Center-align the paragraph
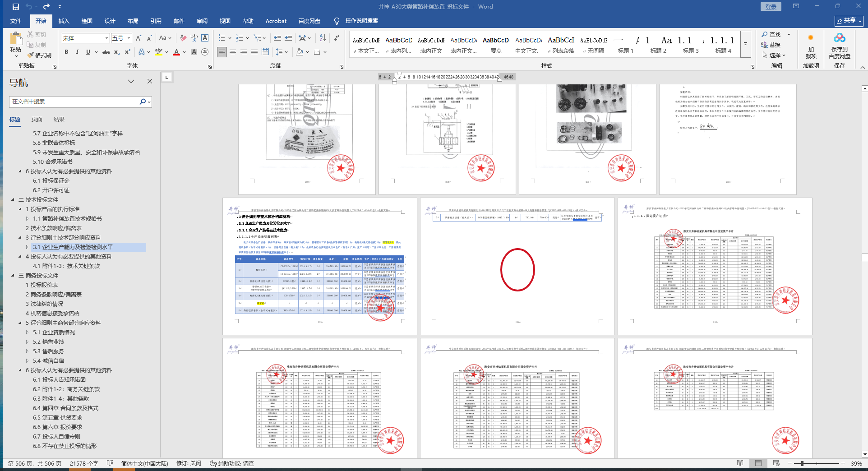This screenshot has height=471, width=868. (x=233, y=52)
